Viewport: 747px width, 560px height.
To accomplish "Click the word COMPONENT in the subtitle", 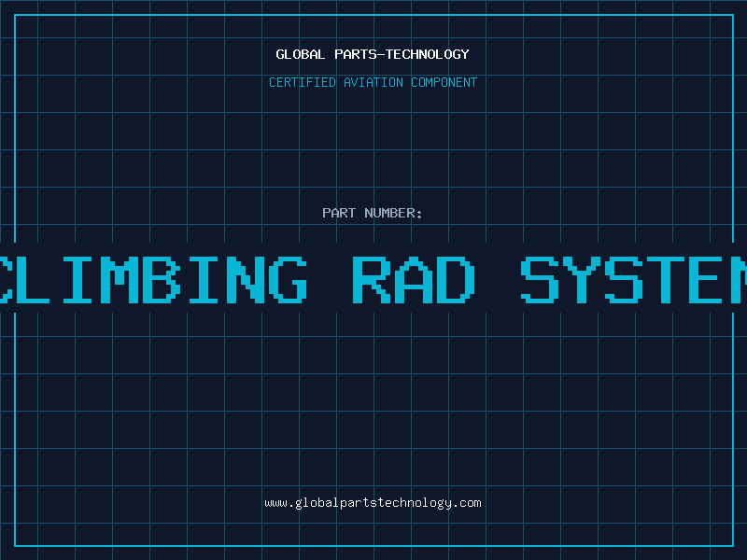I will click(444, 82).
